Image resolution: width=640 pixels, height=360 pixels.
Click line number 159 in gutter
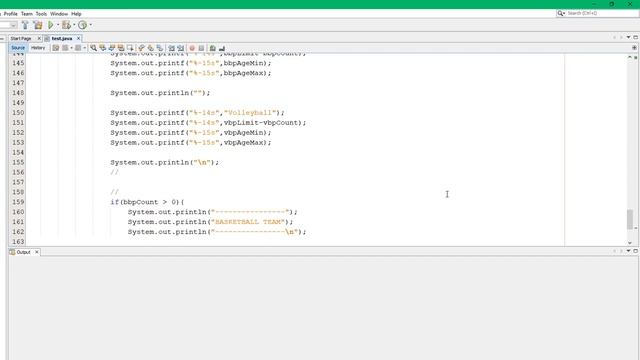(x=18, y=202)
